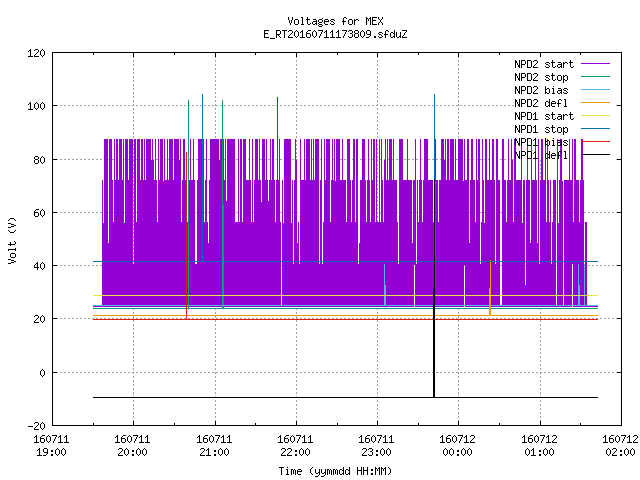Image resolution: width=640 pixels, height=480 pixels.
Task: Click the 'NPD2 start' legend label
Action: pos(544,64)
